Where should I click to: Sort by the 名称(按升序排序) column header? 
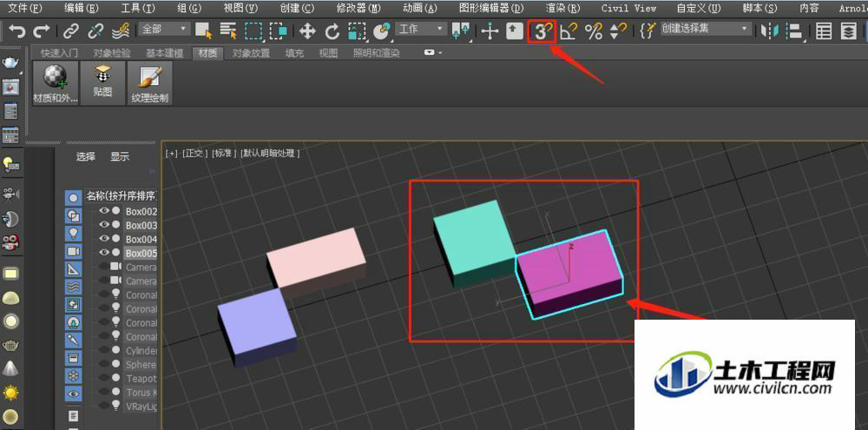(x=121, y=196)
